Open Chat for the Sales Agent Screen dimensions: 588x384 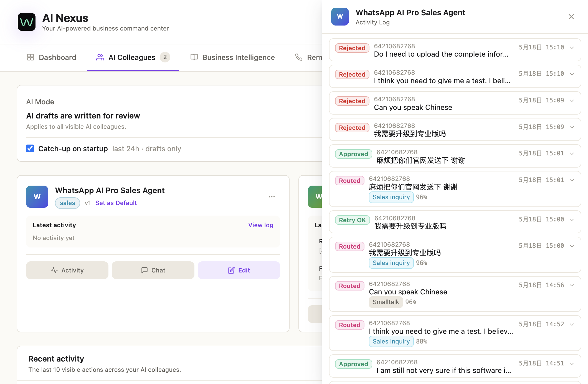[153, 270]
